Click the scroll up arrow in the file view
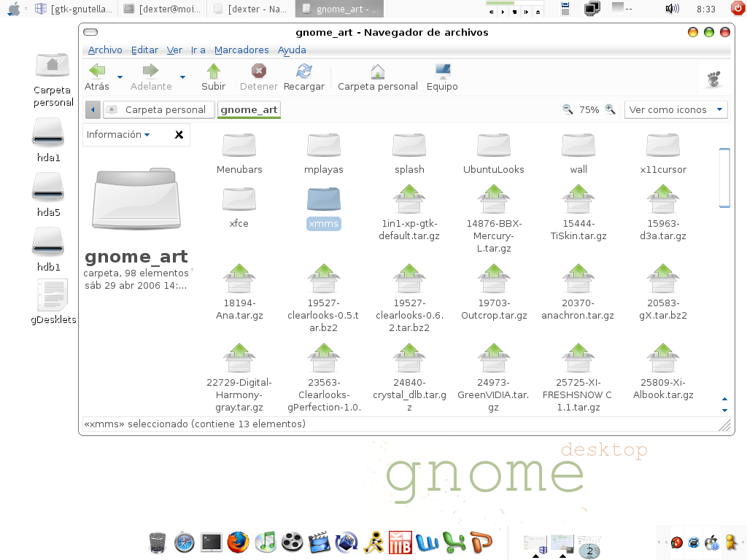 (x=724, y=399)
